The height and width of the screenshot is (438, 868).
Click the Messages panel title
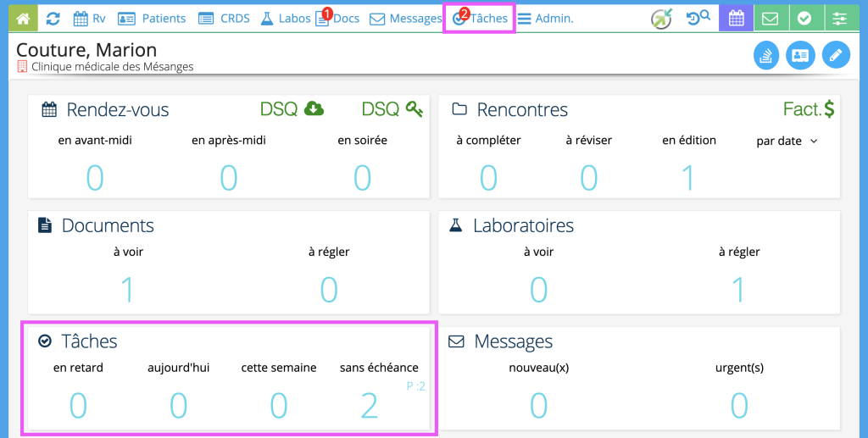[513, 341]
